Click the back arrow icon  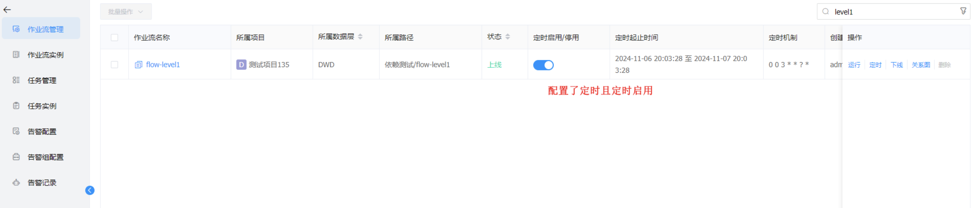(7, 10)
